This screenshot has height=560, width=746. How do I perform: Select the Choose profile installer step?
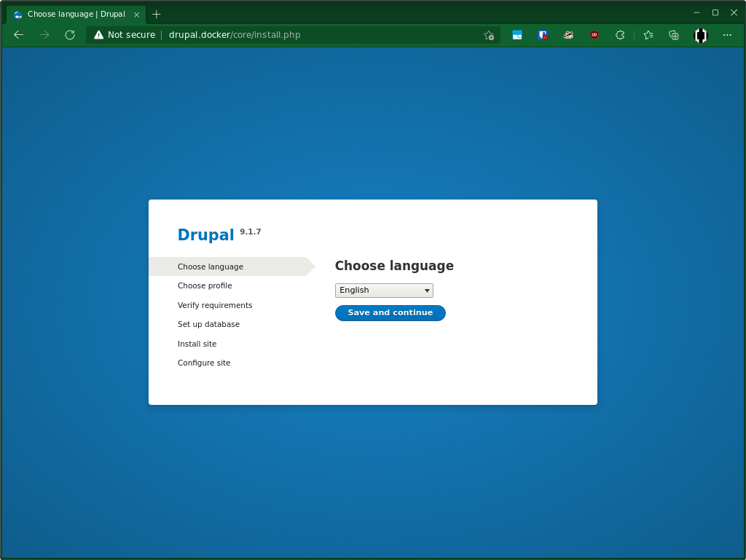point(204,285)
